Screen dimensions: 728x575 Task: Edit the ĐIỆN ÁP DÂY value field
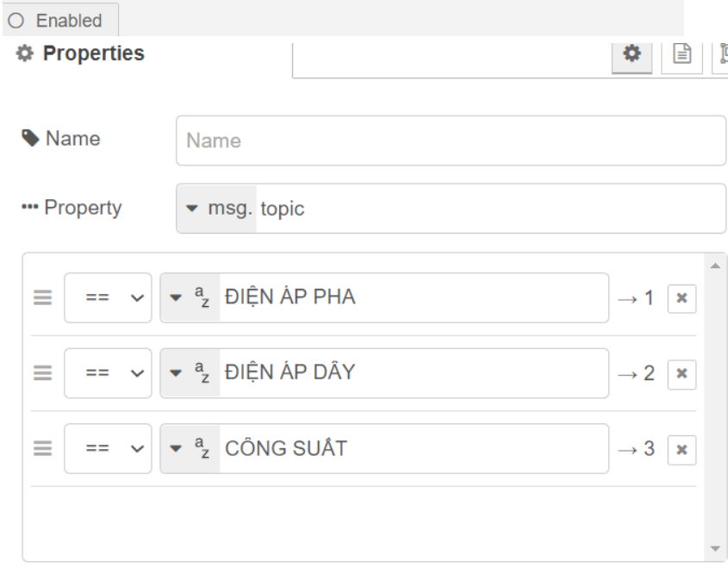[414, 373]
